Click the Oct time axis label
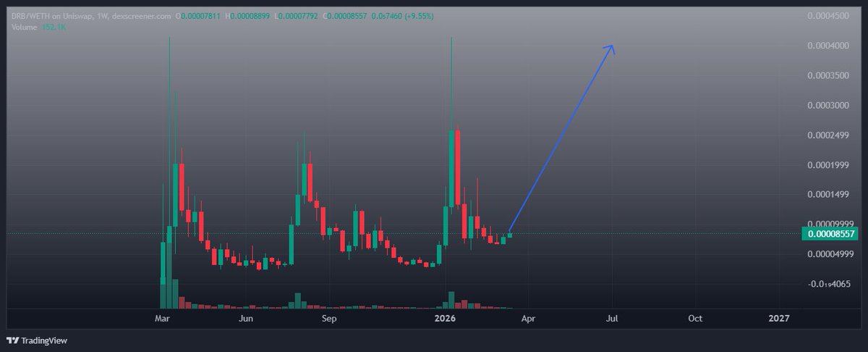 click(695, 318)
